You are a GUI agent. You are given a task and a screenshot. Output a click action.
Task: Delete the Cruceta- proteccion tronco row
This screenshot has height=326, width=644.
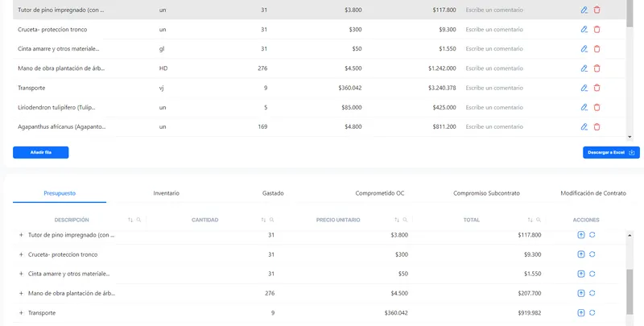597,29
